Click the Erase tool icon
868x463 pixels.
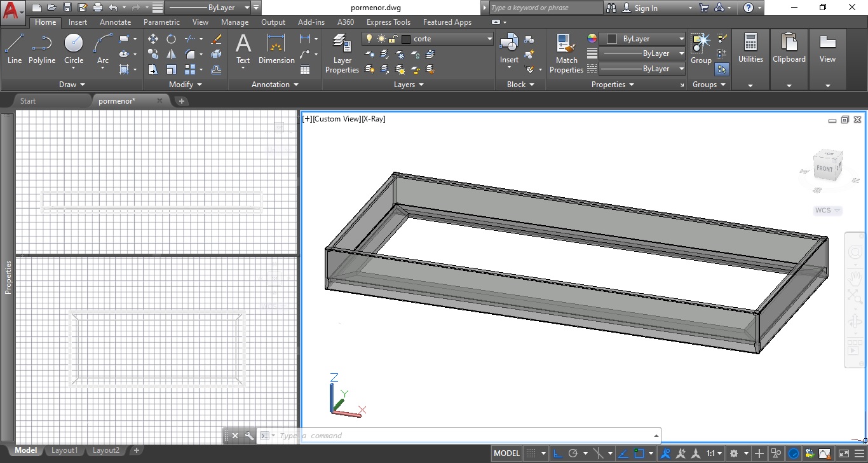coord(216,39)
